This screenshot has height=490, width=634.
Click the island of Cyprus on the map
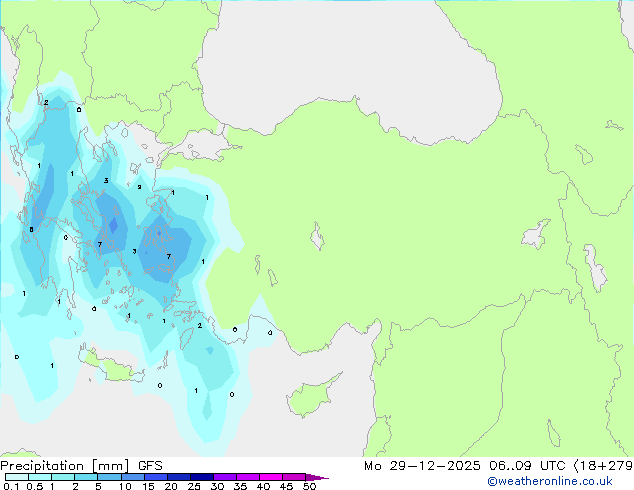click(x=311, y=398)
